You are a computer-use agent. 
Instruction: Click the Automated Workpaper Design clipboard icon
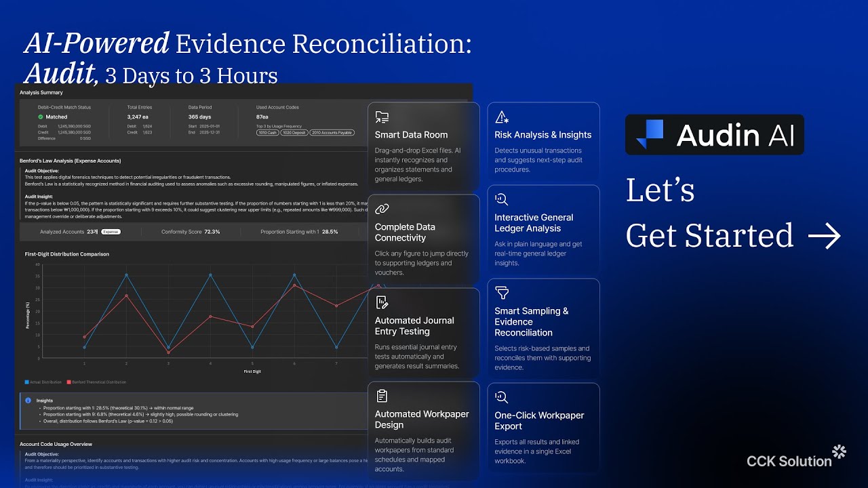[x=382, y=396]
